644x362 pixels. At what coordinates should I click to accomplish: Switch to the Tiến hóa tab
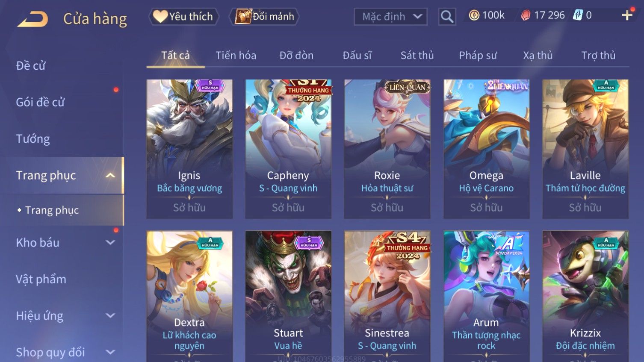point(236,56)
